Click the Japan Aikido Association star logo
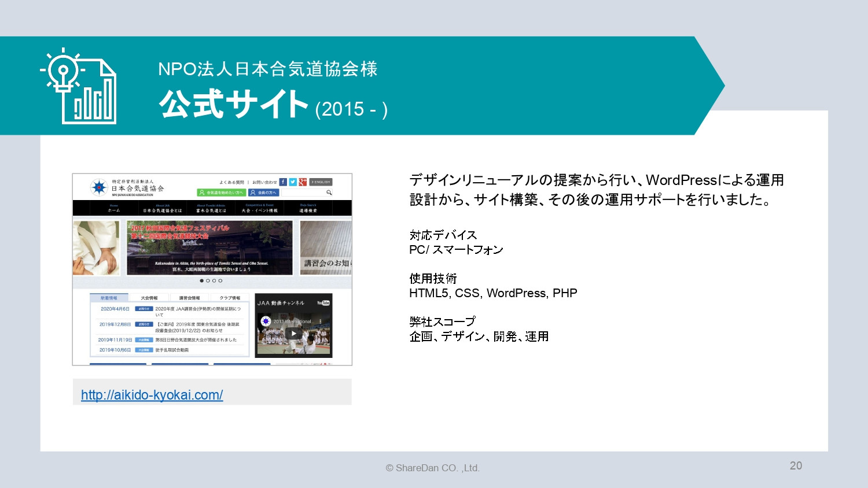Image resolution: width=868 pixels, height=488 pixels. coord(99,187)
